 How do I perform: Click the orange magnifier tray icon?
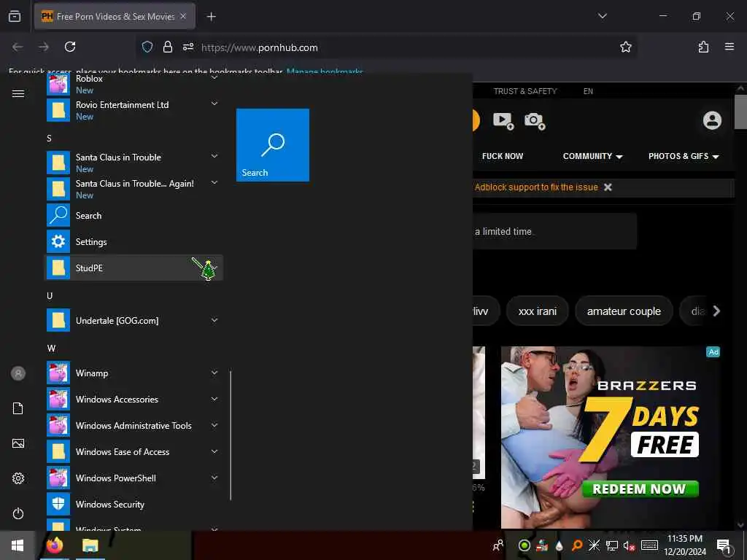tap(576, 545)
